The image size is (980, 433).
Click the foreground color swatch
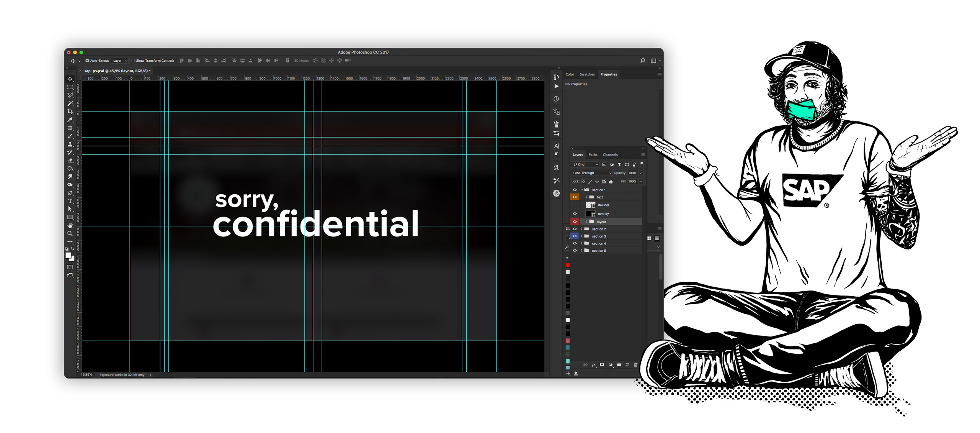69,256
